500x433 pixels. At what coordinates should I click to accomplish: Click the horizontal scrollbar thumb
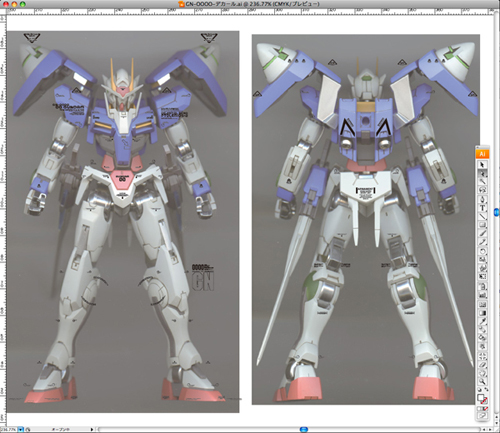click(304, 429)
